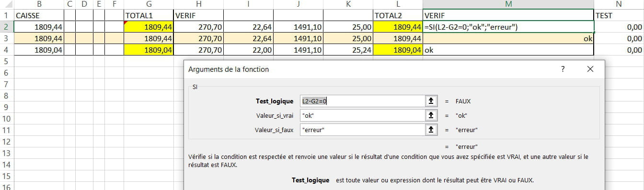Click cell I2 showing 22,64
644x190 pixels.
coord(248,27)
